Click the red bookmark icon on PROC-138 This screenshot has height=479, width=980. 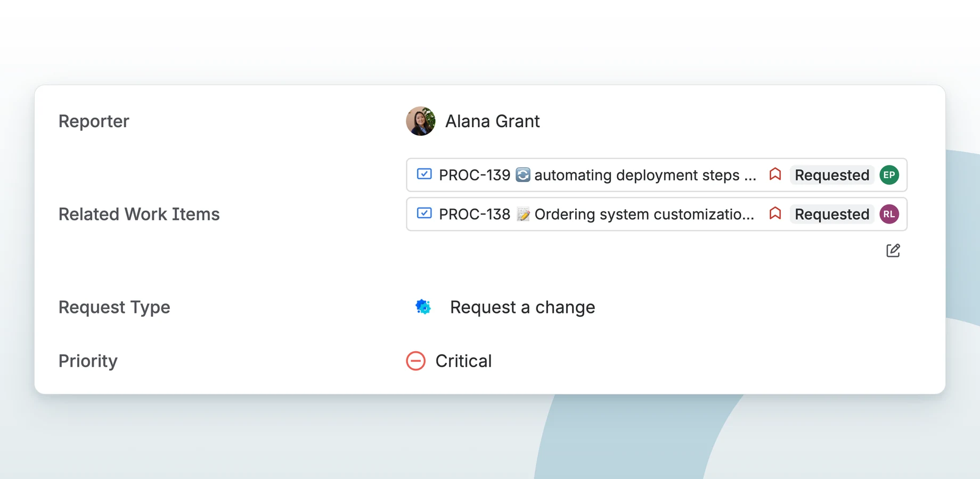click(x=775, y=213)
